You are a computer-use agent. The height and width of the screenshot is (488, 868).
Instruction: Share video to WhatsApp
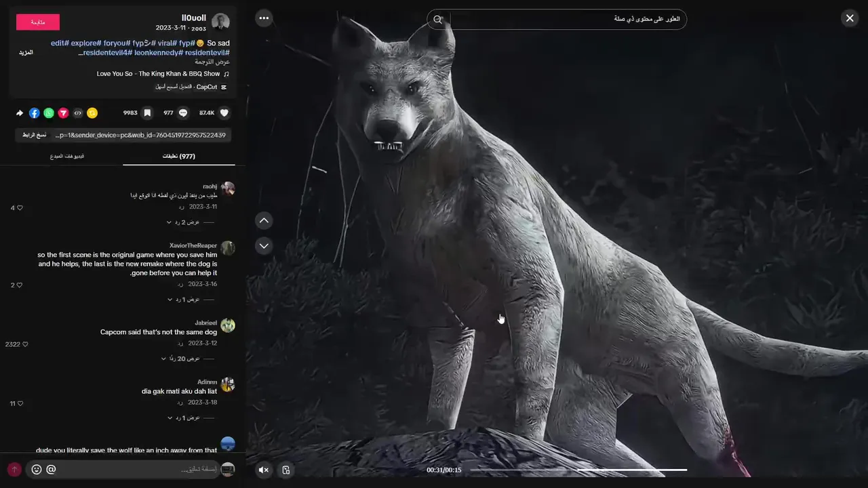click(49, 113)
